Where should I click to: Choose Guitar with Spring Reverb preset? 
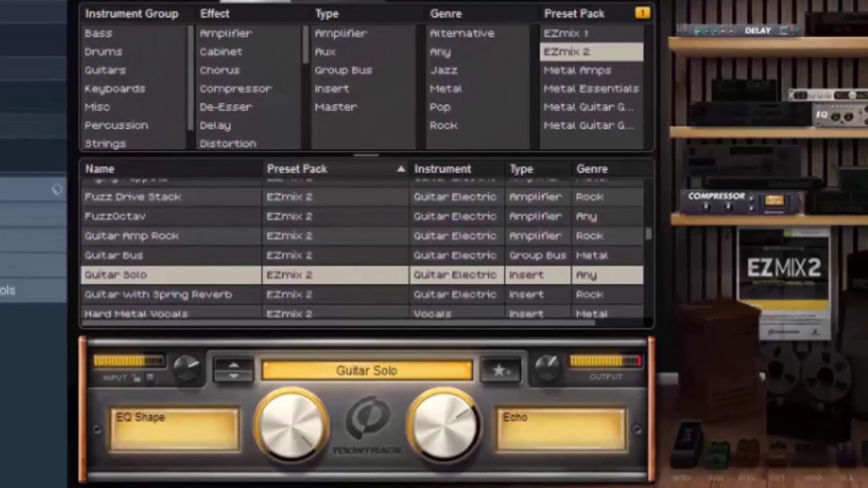click(362, 294)
